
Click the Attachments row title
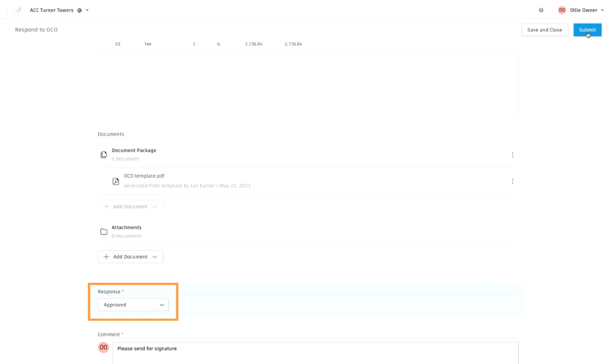pos(126,228)
